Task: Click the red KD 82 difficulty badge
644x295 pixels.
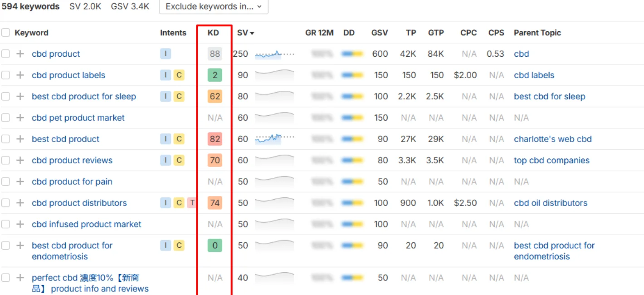Action: (215, 139)
